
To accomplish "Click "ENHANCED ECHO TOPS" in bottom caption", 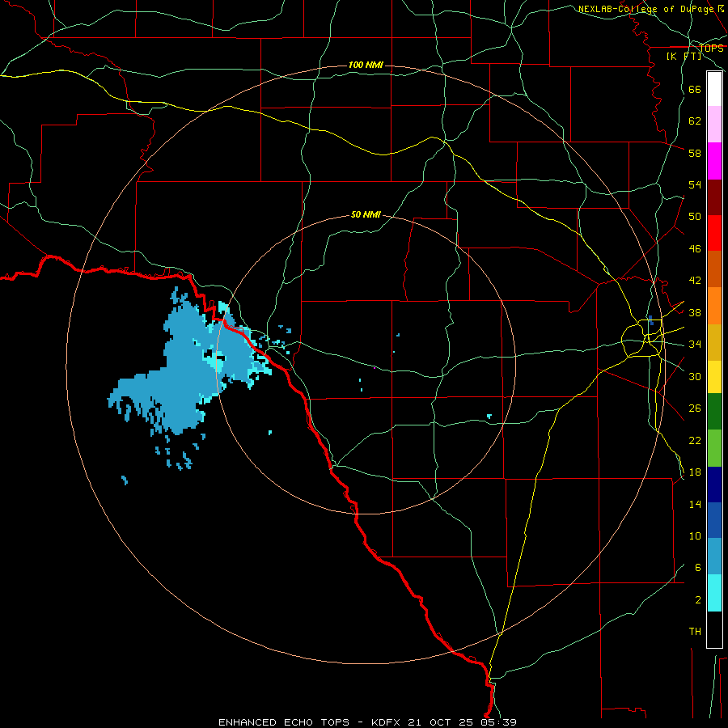I will (x=284, y=722).
